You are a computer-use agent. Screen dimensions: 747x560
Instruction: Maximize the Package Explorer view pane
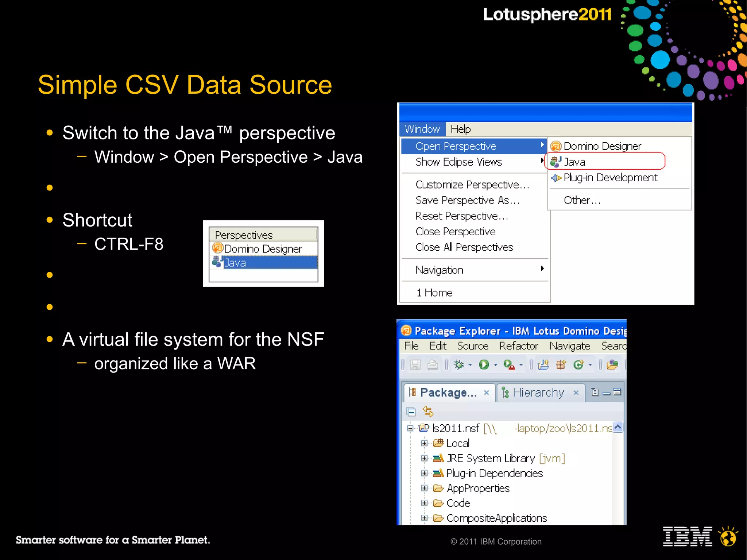(617, 392)
